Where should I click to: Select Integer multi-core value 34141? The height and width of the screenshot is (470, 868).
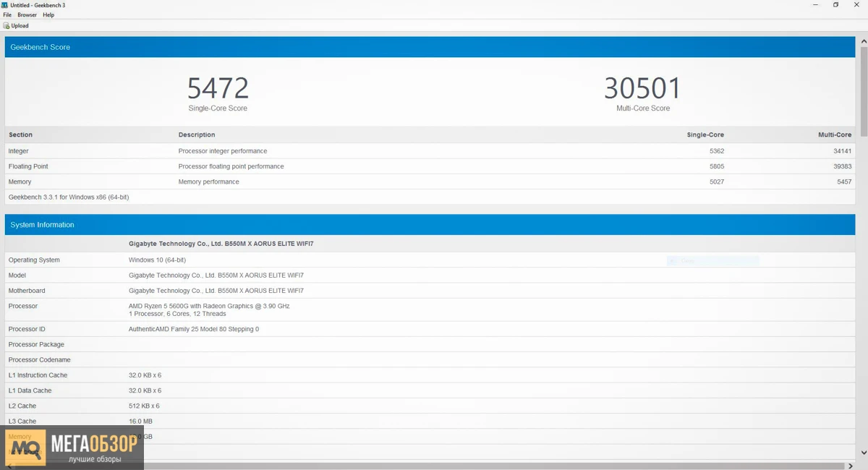click(842, 151)
